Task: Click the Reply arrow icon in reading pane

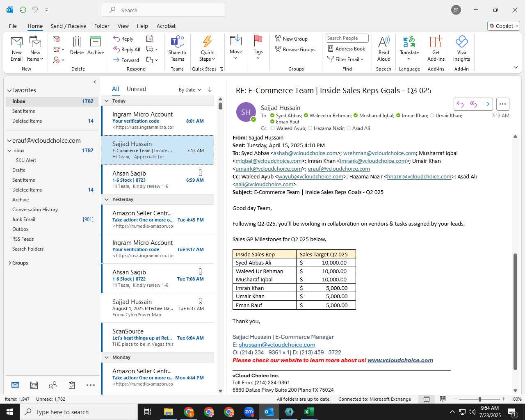Action: 460,104
